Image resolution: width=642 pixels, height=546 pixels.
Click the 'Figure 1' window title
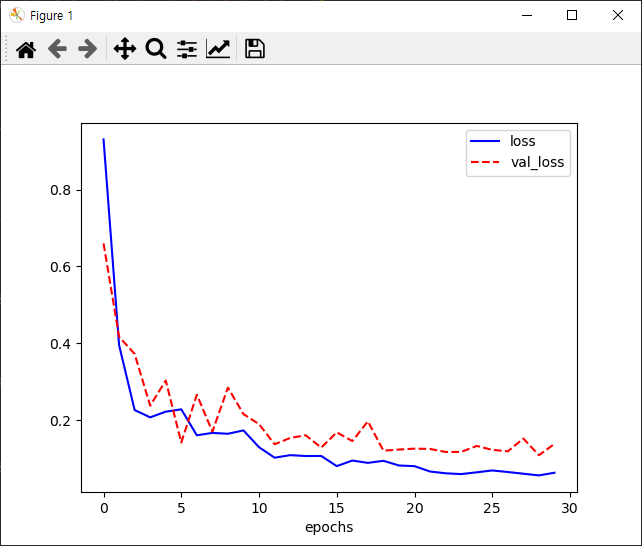pyautogui.click(x=52, y=16)
